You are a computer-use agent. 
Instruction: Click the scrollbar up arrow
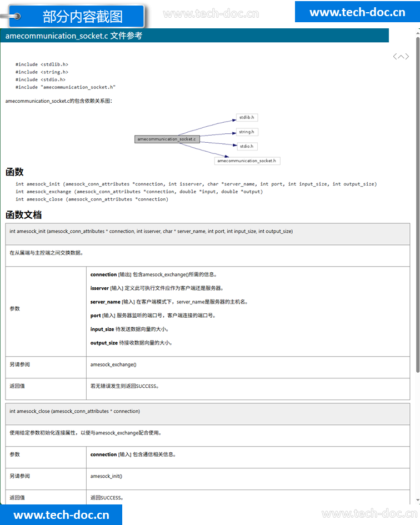click(x=418, y=33)
